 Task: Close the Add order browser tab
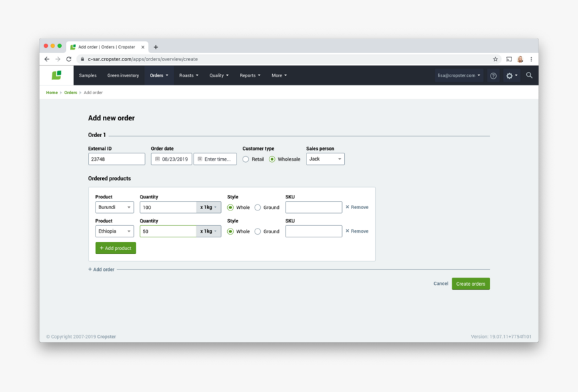[x=142, y=47]
